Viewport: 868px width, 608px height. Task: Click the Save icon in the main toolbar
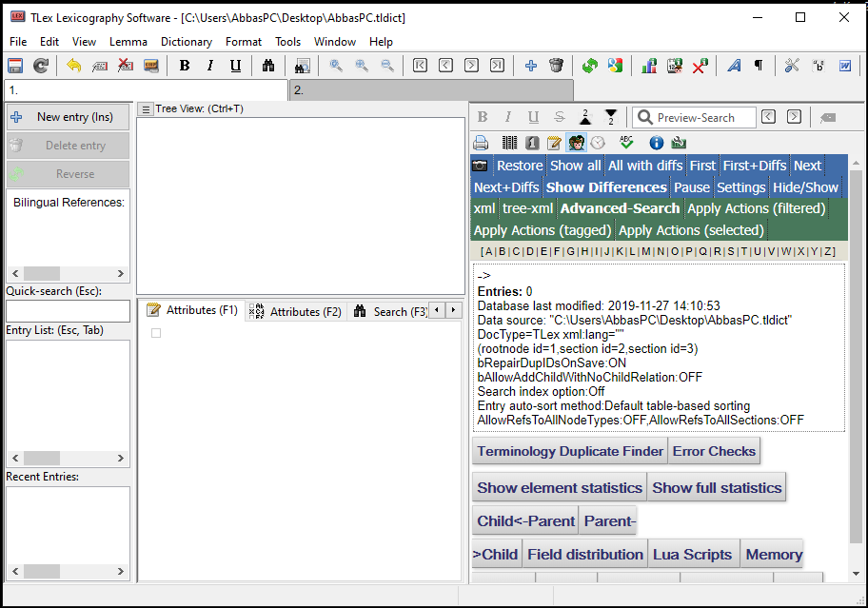click(x=15, y=66)
